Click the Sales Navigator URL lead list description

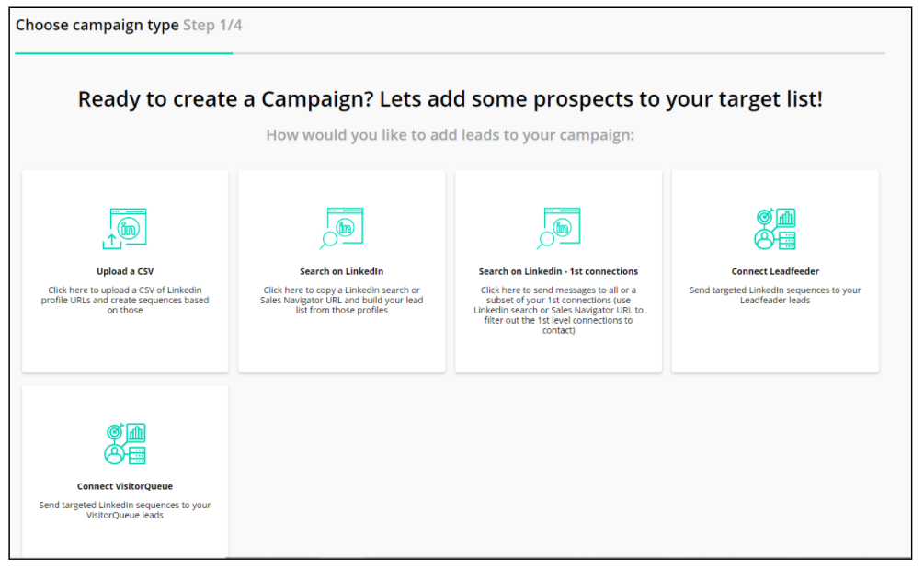[x=342, y=300]
